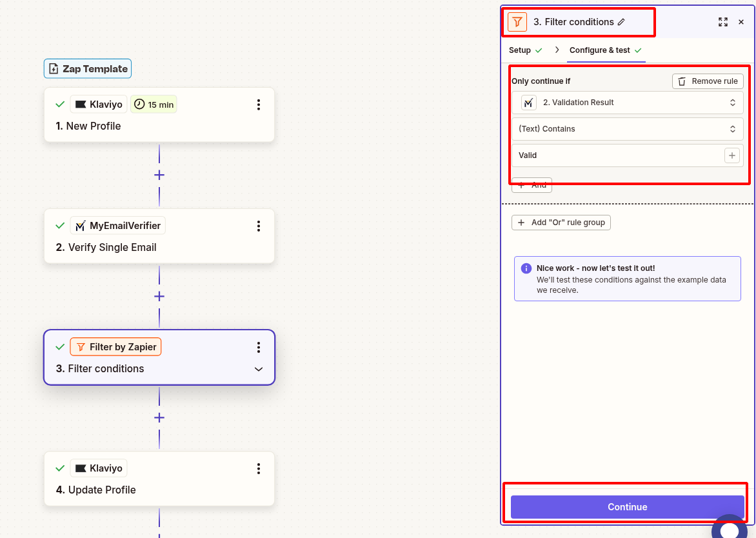Switch to the Setup tab
This screenshot has width=756, height=538.
tap(520, 50)
